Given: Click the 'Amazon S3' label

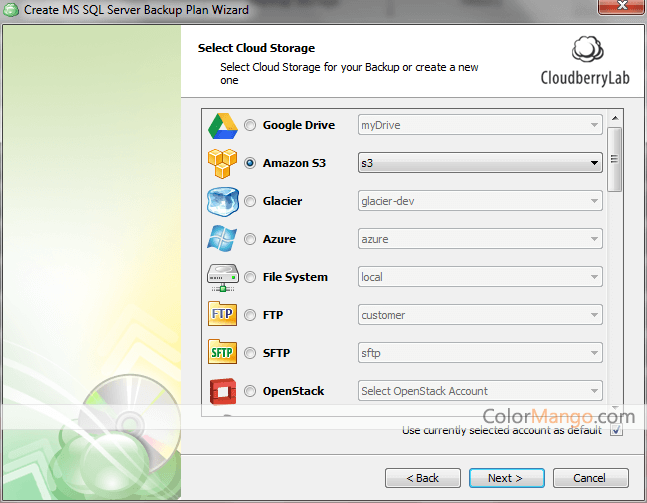Looking at the screenshot, I should (294, 163).
